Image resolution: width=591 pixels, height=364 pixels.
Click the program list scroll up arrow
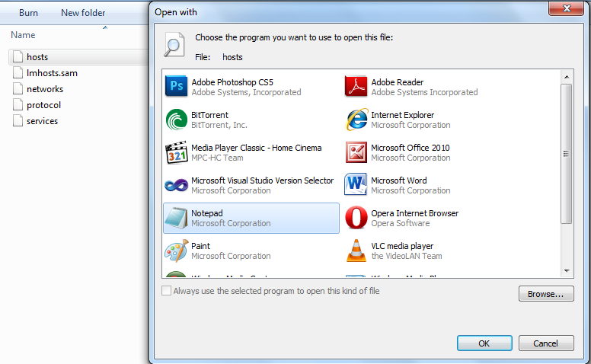(566, 77)
